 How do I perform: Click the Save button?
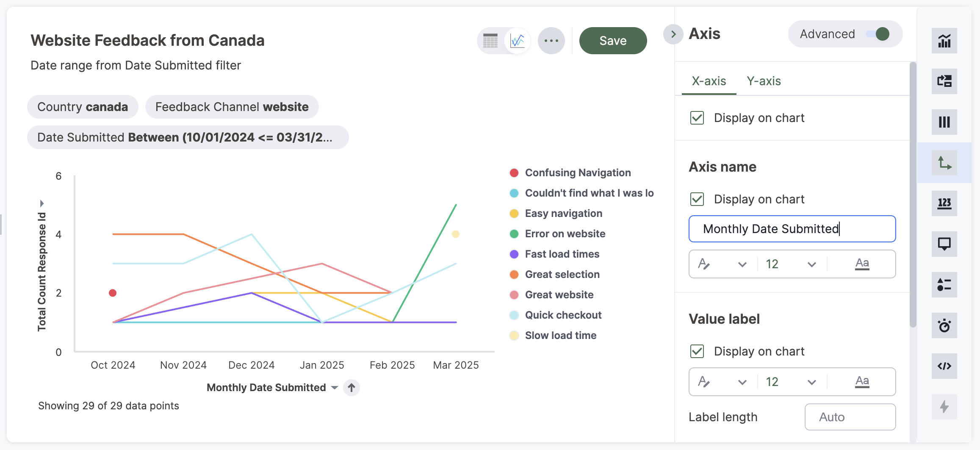613,41
